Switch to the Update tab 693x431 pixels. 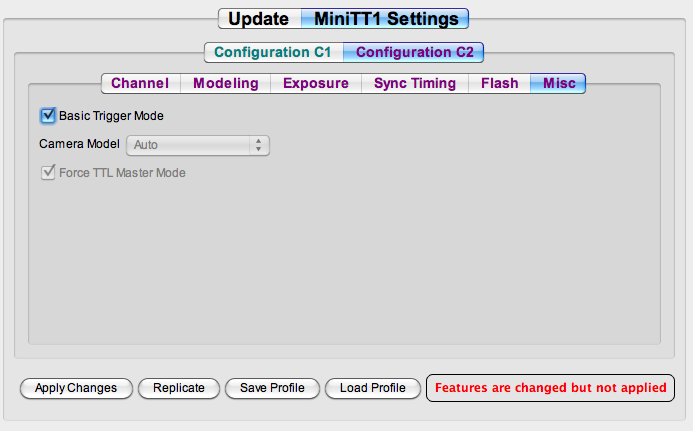click(x=259, y=19)
